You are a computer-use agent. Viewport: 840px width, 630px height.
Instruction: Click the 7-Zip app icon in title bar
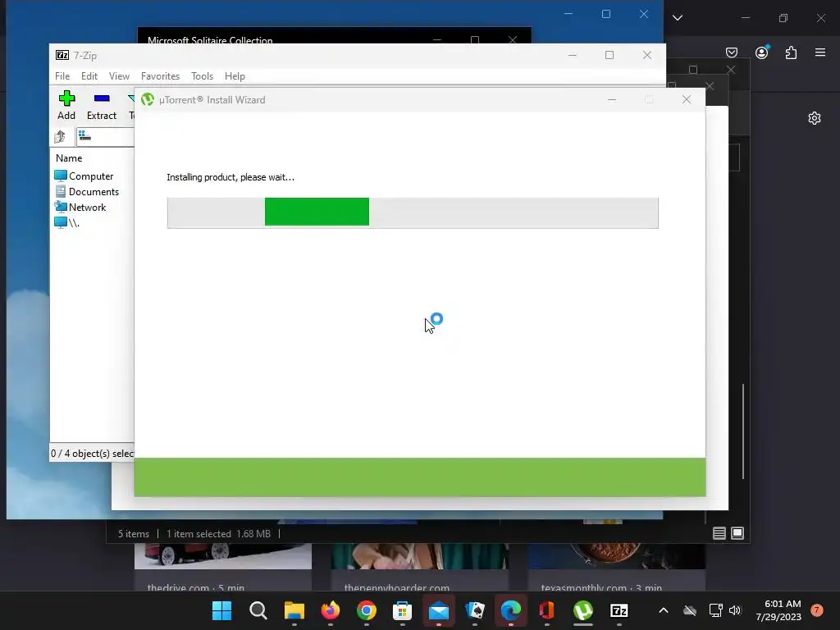tap(62, 55)
